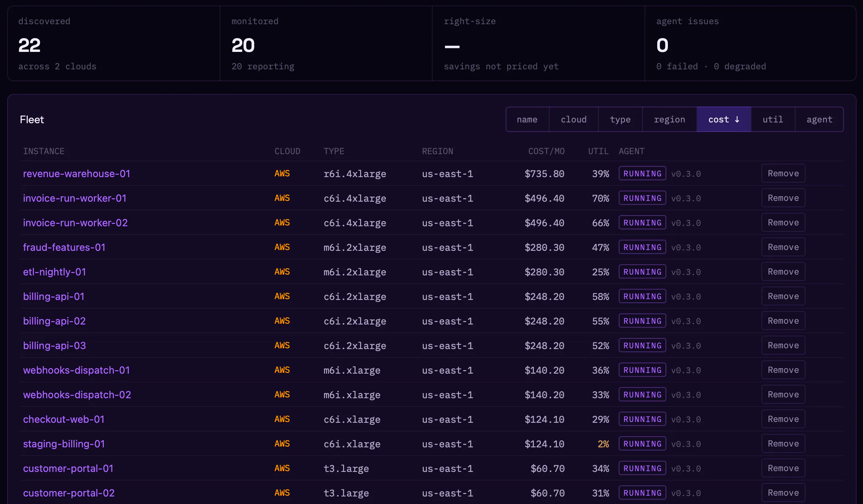Click RUNNING badge for checkout-web-01
Image resolution: width=863 pixels, height=504 pixels.
click(642, 419)
